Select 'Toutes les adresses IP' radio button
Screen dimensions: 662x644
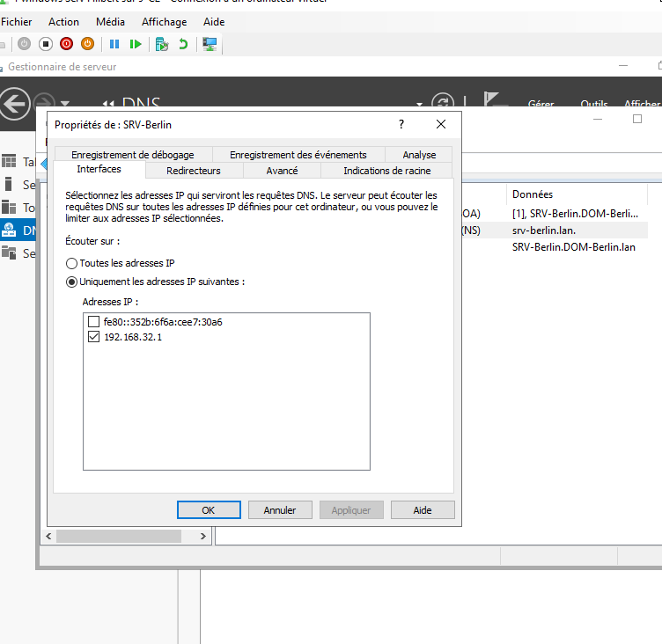click(72, 263)
